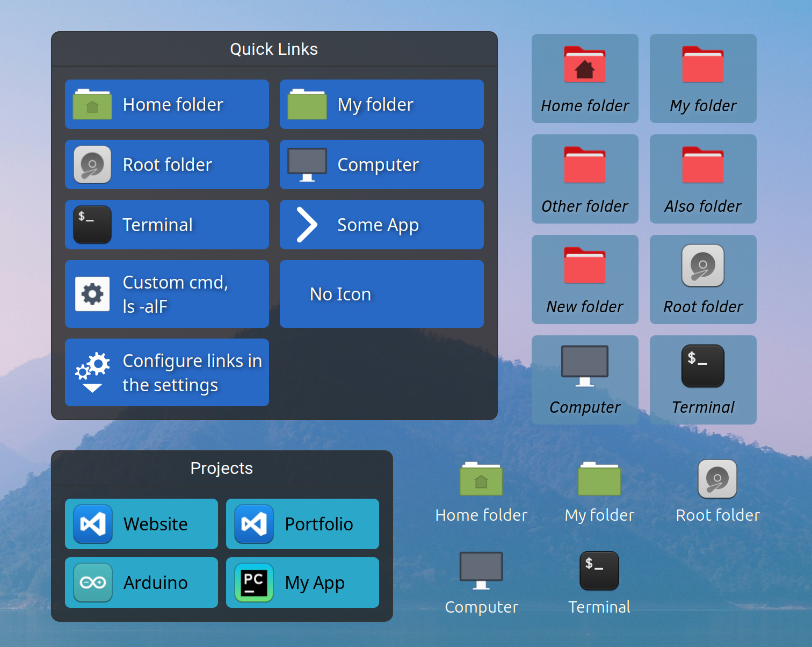The width and height of the screenshot is (812, 647).
Task: Click the gears icon beside Configure links
Action: click(x=92, y=372)
